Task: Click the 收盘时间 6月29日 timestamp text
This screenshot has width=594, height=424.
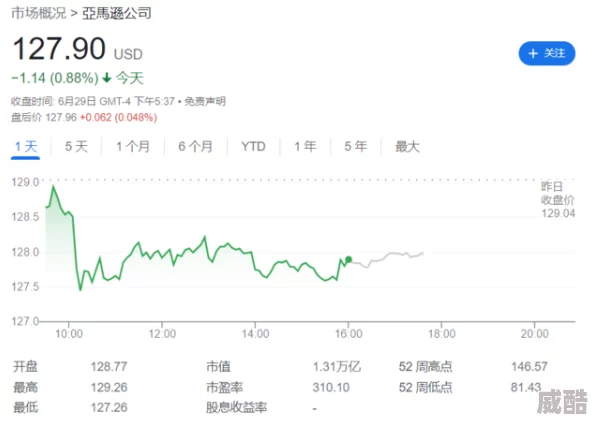Action: tap(92, 101)
